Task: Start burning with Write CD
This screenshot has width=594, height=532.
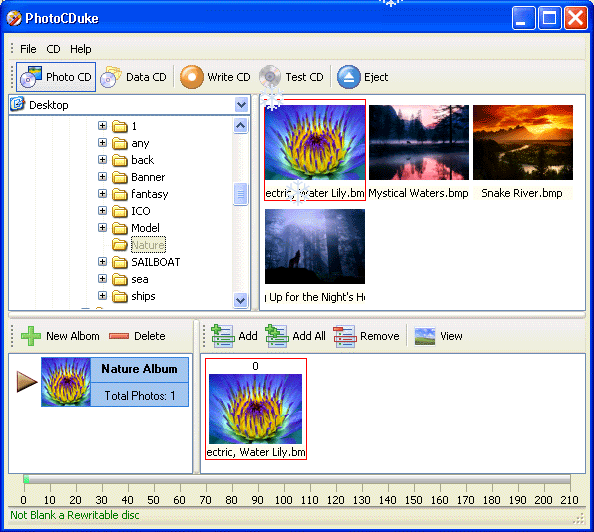Action: click(215, 77)
